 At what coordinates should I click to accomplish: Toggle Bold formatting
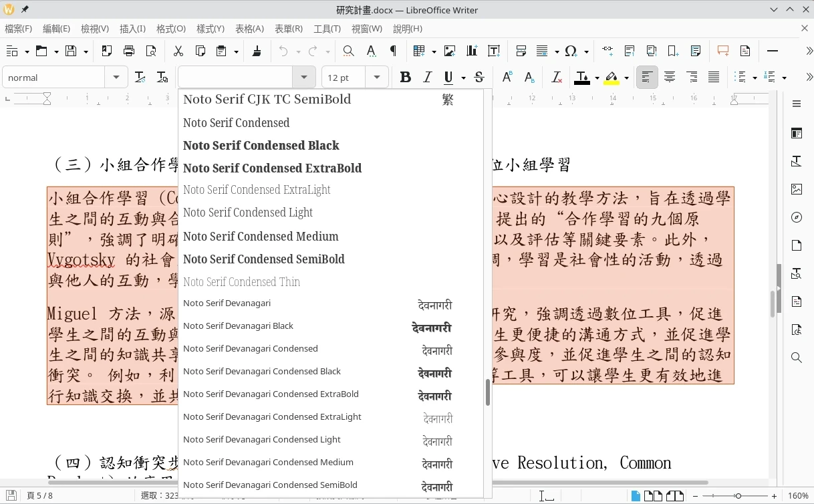pos(405,78)
